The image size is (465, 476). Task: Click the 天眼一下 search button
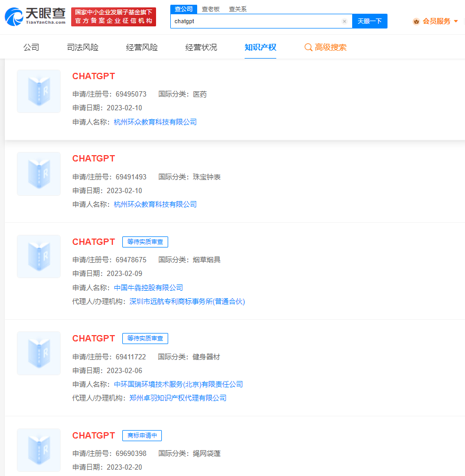(370, 21)
